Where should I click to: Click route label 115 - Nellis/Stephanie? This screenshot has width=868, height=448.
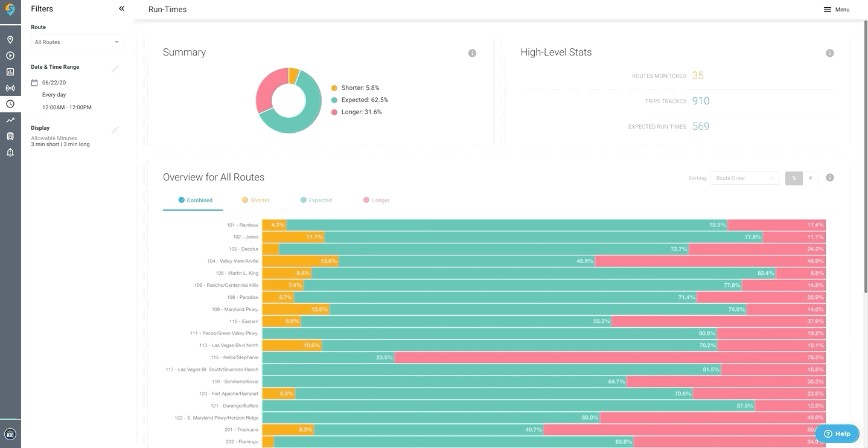point(235,357)
